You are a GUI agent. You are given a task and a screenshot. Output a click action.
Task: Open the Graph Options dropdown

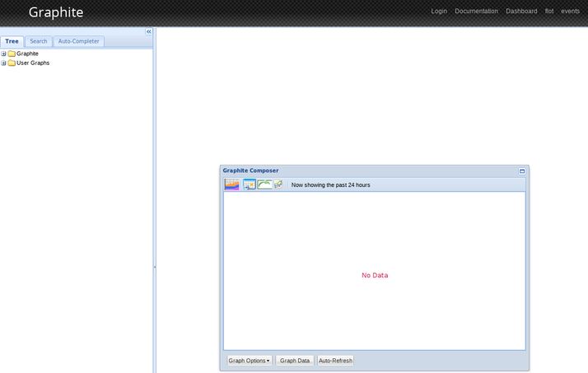pos(249,361)
